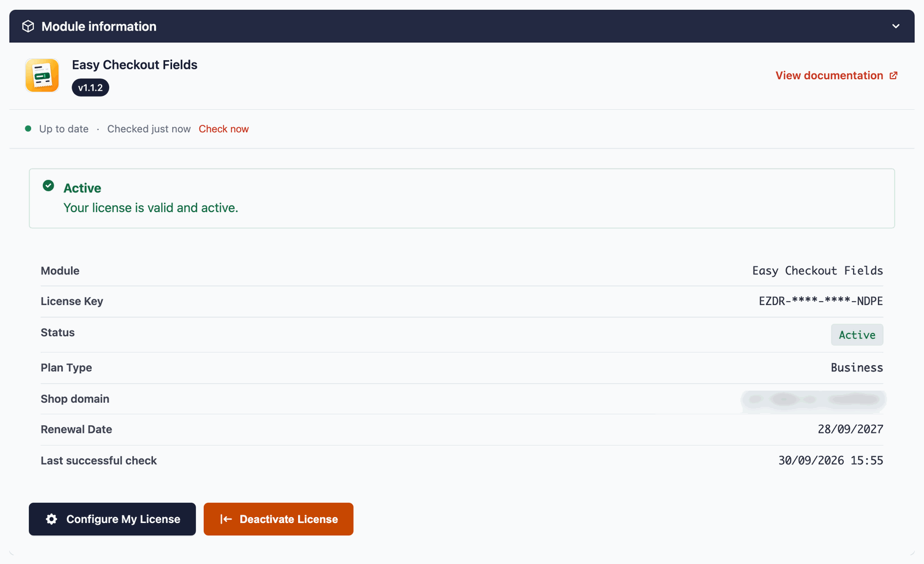Image resolution: width=924 pixels, height=564 pixels.
Task: Click the Deactivate License button
Action: [278, 519]
